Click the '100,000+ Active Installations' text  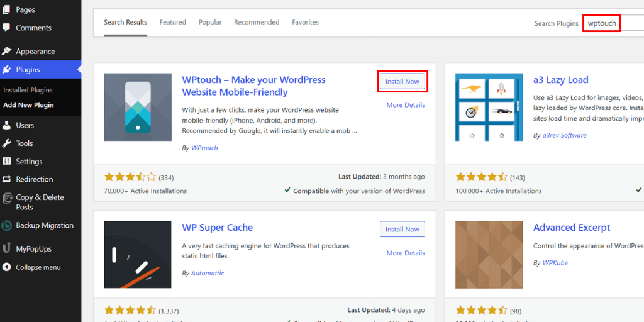pyautogui.click(x=499, y=191)
